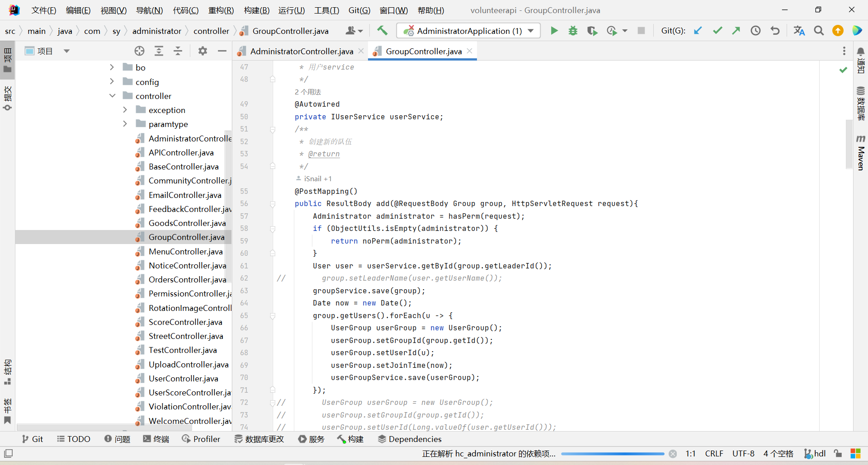Image resolution: width=868 pixels, height=465 pixels.
Task: Open the user accounts dropdown in toolbar
Action: coord(354,31)
